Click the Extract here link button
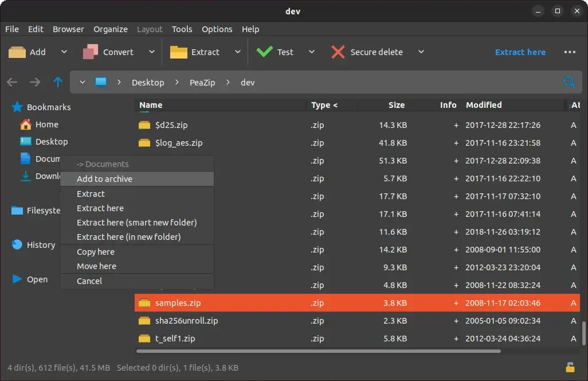The height and width of the screenshot is (381, 588). (x=520, y=52)
